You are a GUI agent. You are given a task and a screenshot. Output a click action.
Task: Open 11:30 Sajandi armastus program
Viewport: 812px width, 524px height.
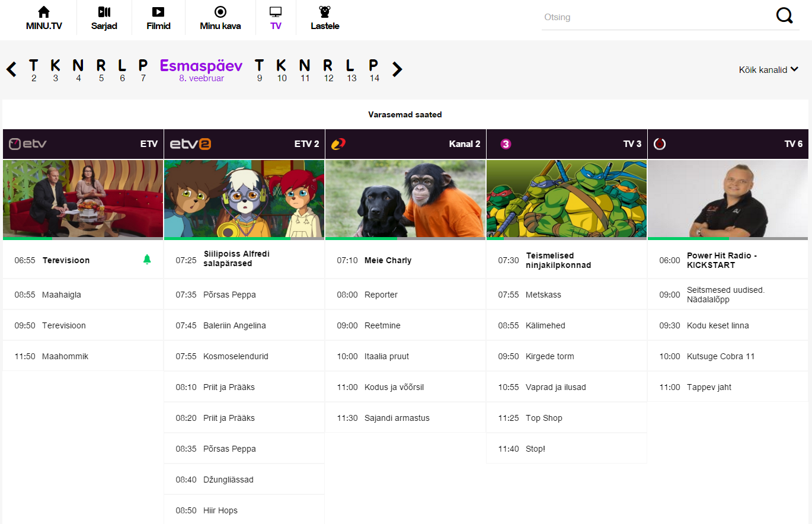pyautogui.click(x=405, y=418)
